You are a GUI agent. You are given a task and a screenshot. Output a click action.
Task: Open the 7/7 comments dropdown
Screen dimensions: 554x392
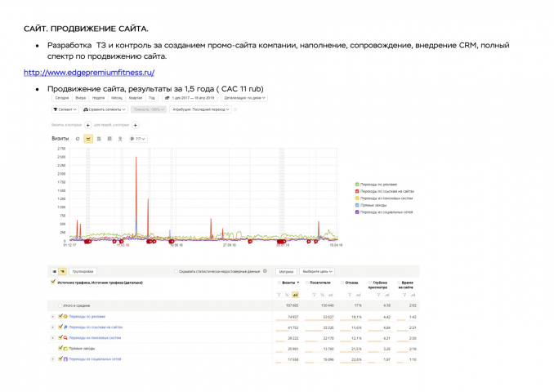[138, 139]
